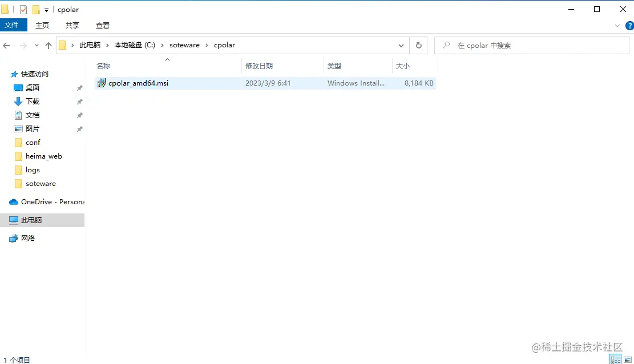Select the cpolar_amd64.msi file
The height and width of the screenshot is (364, 634).
tap(265, 83)
